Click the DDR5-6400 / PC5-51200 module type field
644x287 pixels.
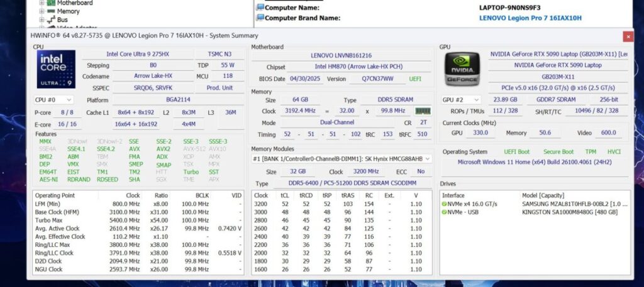(351, 183)
